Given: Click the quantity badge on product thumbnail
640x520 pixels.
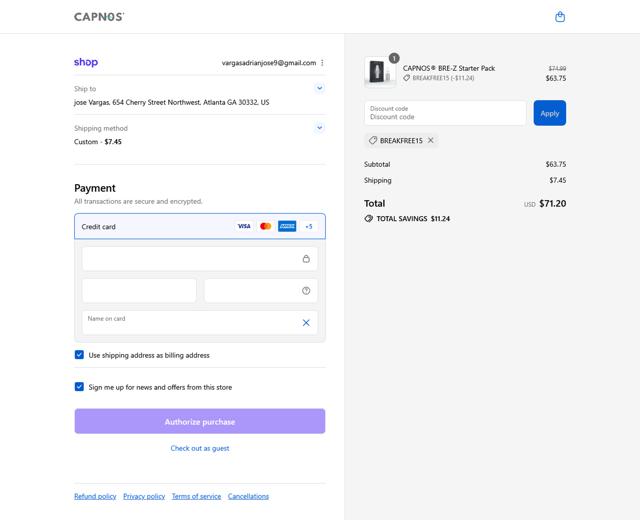Looking at the screenshot, I should point(394,58).
